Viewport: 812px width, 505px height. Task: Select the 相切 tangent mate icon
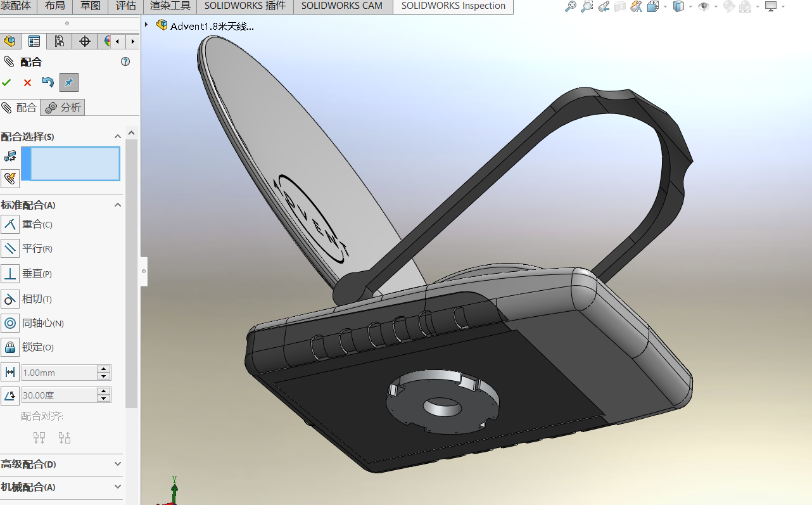10,299
